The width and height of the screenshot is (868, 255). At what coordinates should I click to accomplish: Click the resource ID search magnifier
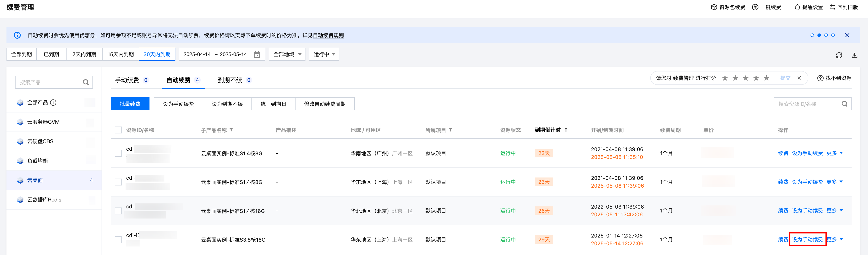point(844,104)
